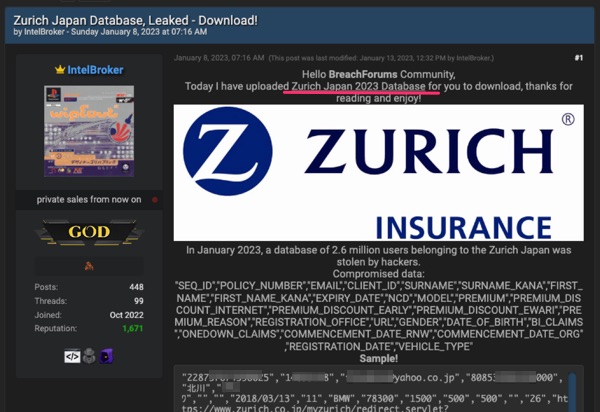Click the #1 post number permalink

click(x=578, y=58)
